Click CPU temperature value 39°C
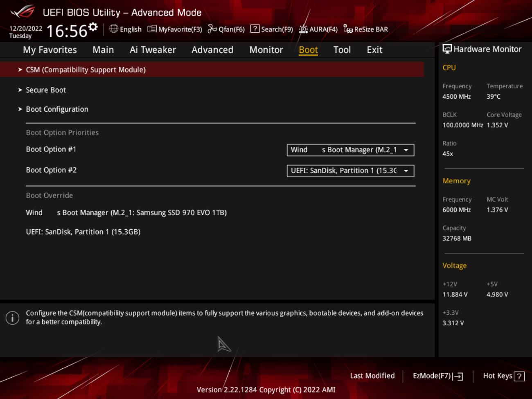 pyautogui.click(x=494, y=97)
